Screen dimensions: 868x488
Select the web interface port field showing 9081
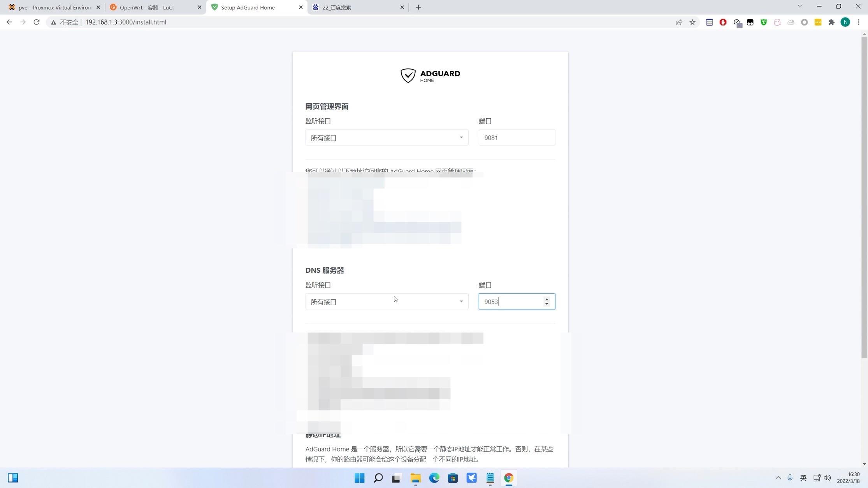(517, 137)
